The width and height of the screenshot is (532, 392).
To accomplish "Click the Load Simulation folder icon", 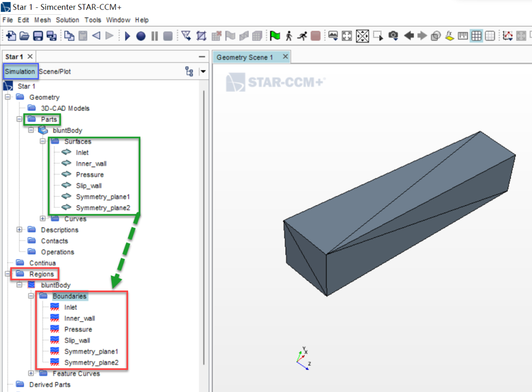I will click(24, 35).
